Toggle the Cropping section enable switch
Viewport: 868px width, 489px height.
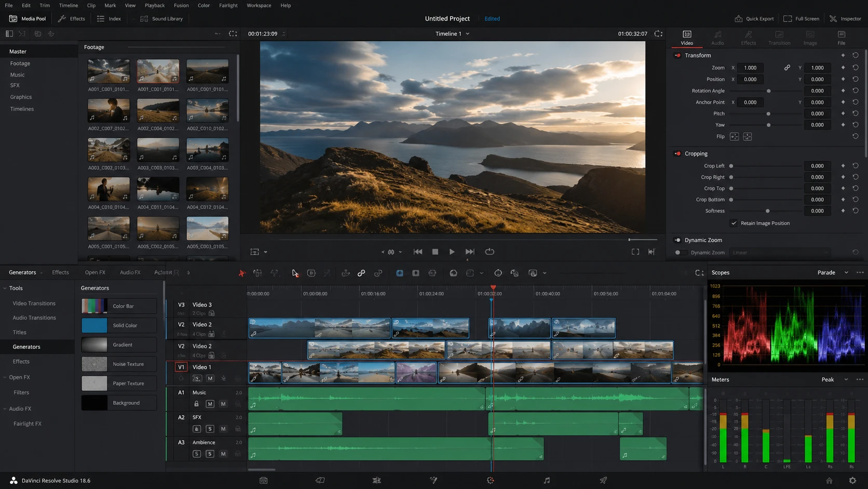pos(677,154)
